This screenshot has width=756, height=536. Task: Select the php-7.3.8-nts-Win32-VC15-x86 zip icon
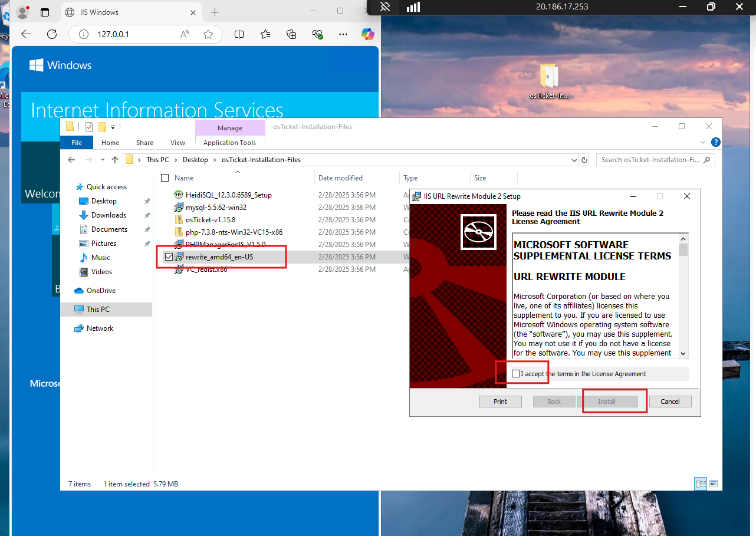pos(179,232)
